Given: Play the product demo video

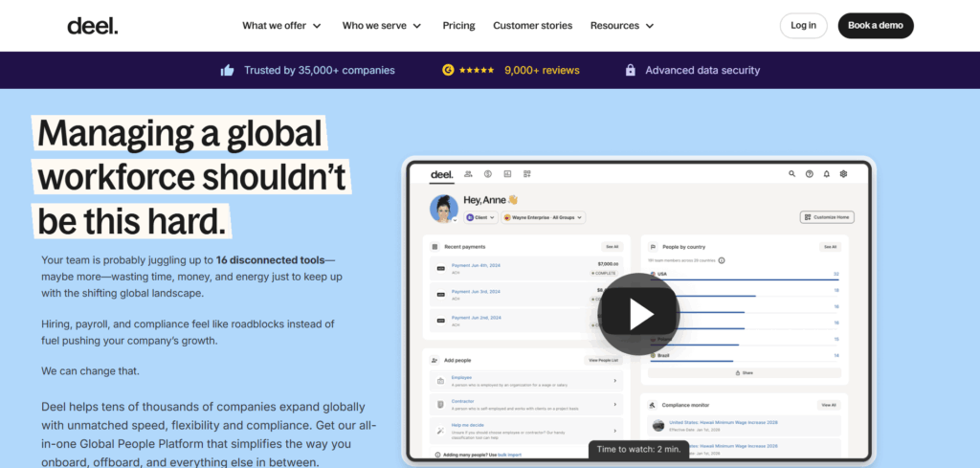Looking at the screenshot, I should coord(637,314).
